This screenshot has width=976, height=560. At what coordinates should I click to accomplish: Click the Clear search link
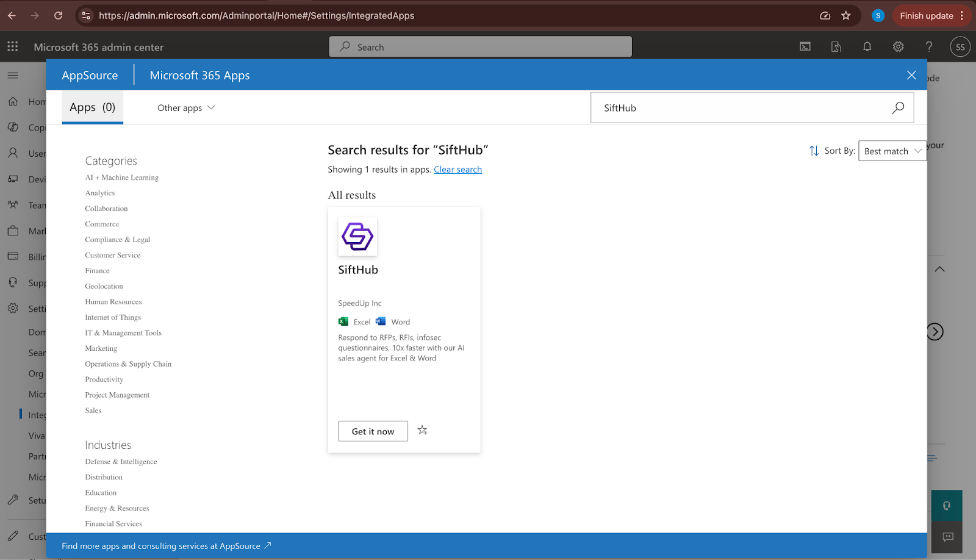457,170
